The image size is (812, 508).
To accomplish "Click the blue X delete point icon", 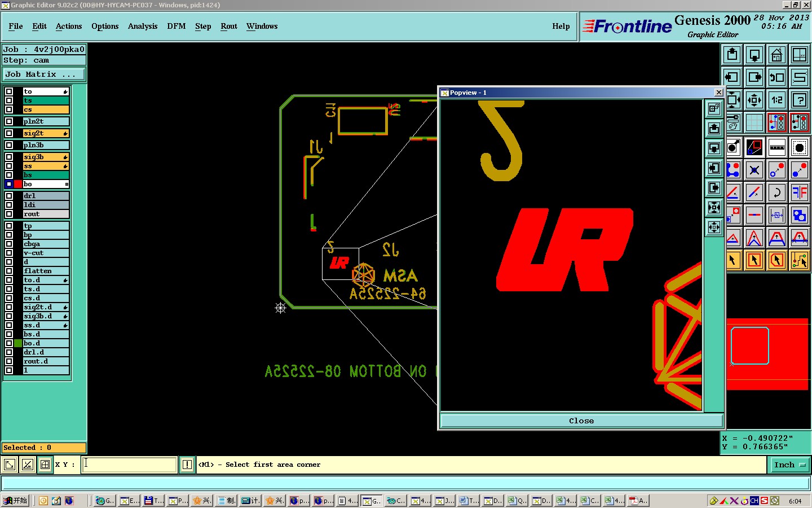I will click(x=754, y=170).
